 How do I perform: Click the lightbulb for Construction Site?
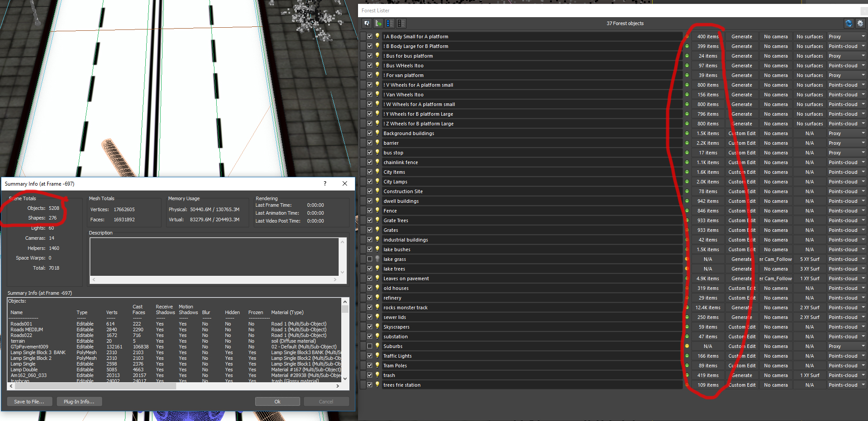tap(377, 191)
